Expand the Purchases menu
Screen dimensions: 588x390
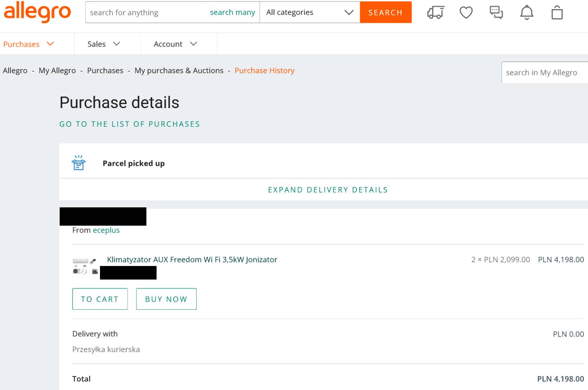pos(29,44)
